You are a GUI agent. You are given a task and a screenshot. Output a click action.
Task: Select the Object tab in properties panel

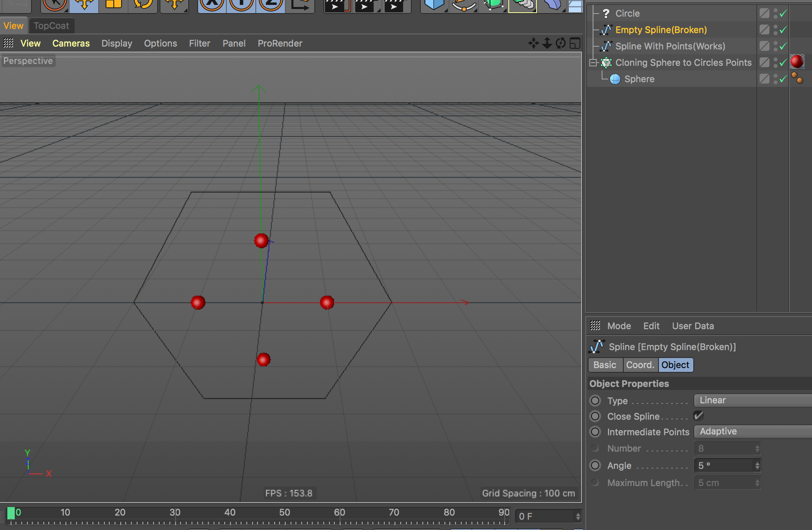coord(675,364)
